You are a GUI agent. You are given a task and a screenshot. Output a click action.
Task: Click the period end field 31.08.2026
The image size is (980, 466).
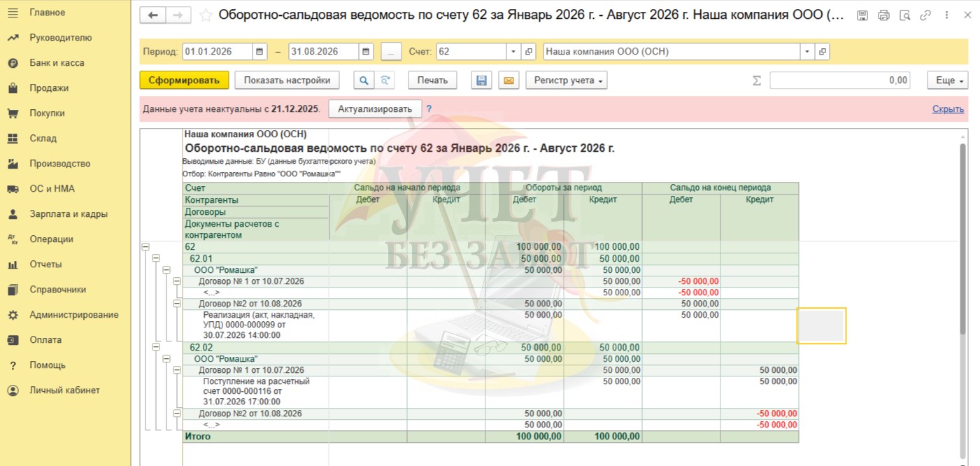[x=323, y=51]
